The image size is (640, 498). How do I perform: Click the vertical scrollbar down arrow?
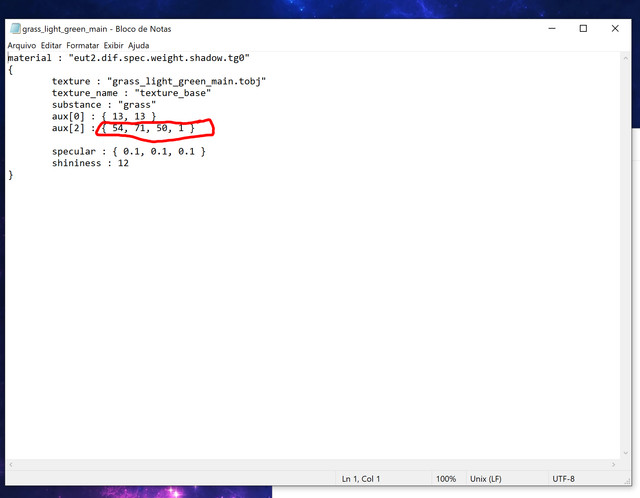click(x=625, y=453)
